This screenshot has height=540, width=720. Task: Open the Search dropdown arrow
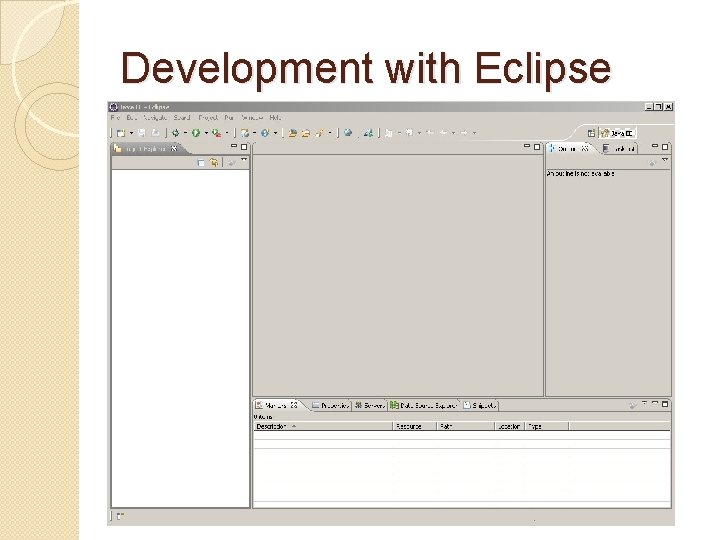point(330,133)
